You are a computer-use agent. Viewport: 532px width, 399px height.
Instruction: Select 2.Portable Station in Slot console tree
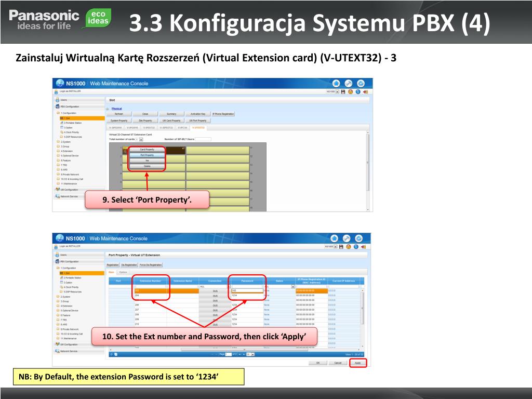pyautogui.click(x=71, y=123)
